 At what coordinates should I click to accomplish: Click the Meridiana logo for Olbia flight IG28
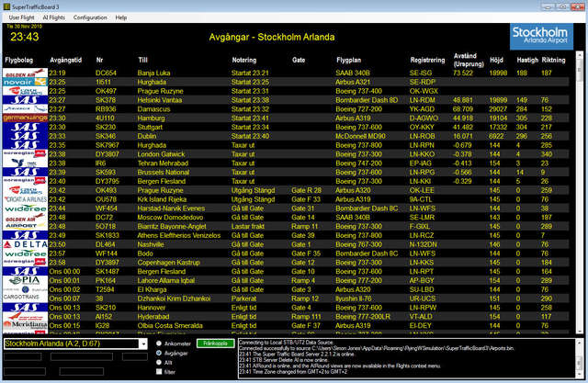pyautogui.click(x=25, y=325)
